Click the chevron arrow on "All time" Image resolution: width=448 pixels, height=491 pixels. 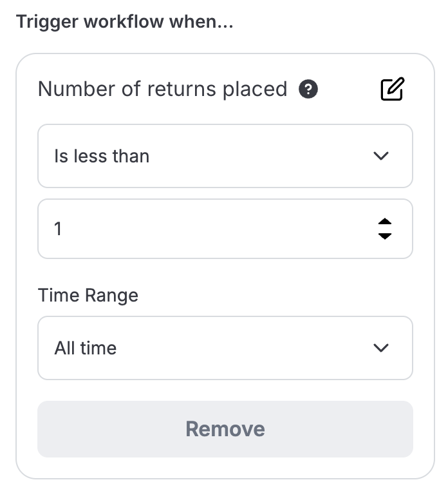pos(381,348)
